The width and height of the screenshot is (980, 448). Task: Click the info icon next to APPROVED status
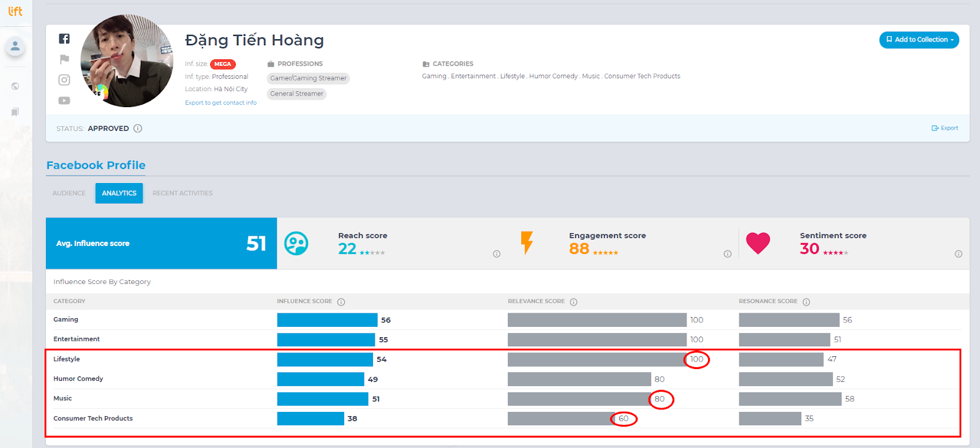pos(138,129)
